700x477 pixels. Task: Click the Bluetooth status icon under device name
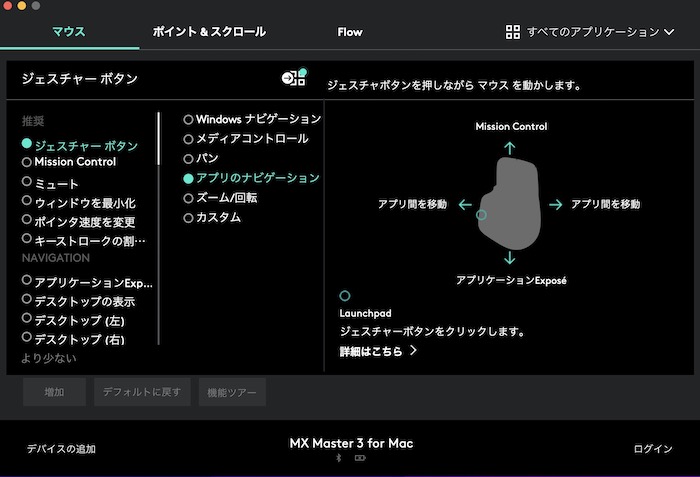(x=339, y=458)
